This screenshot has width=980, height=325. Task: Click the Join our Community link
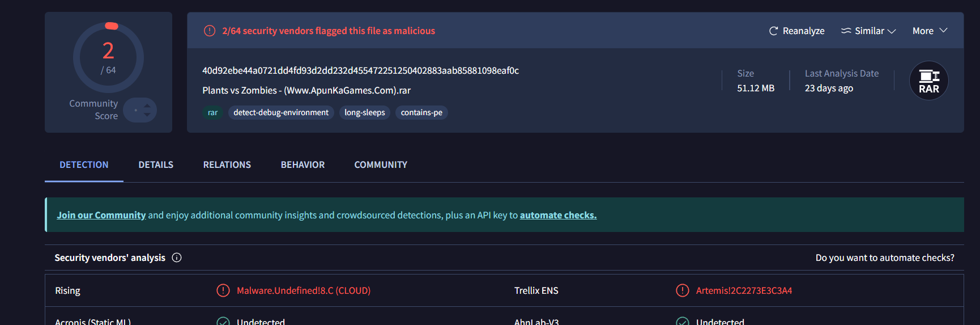(x=101, y=215)
